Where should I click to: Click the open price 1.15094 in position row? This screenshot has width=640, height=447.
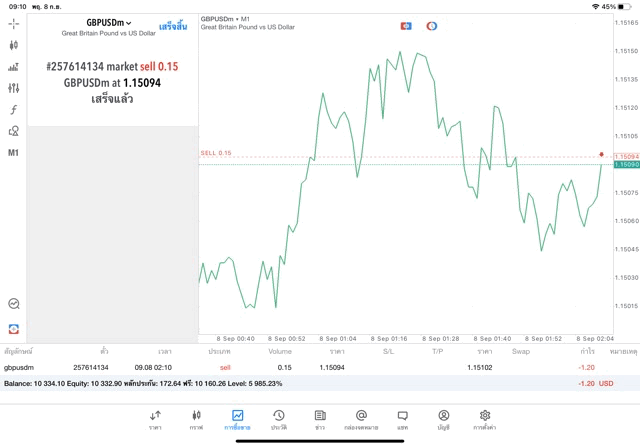[x=332, y=367]
